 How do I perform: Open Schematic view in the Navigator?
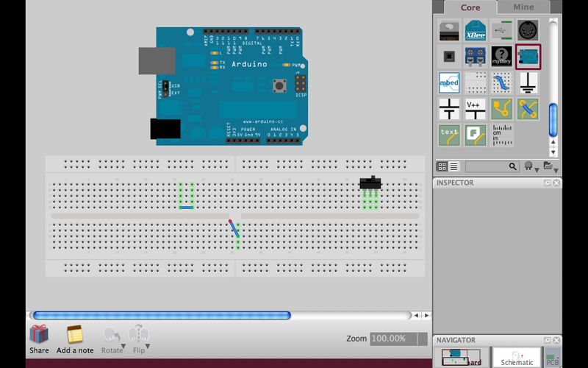pyautogui.click(x=517, y=357)
